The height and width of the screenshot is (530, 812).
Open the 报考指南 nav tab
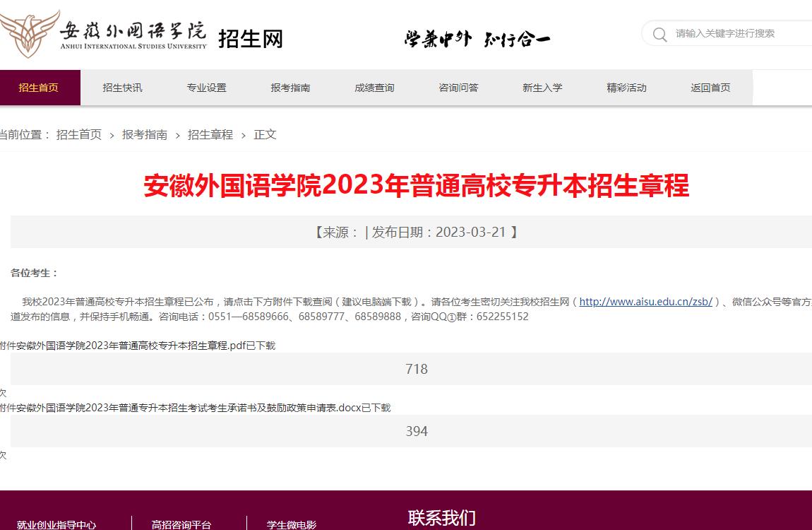coord(290,88)
